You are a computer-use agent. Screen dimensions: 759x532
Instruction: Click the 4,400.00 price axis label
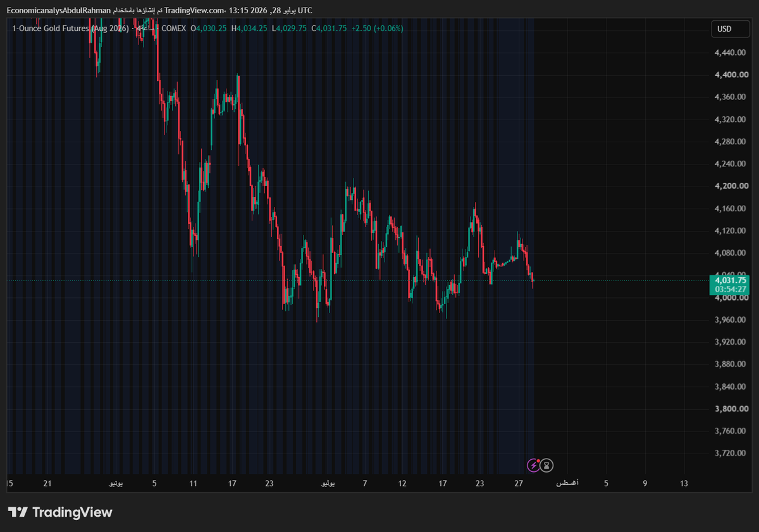tap(730, 75)
